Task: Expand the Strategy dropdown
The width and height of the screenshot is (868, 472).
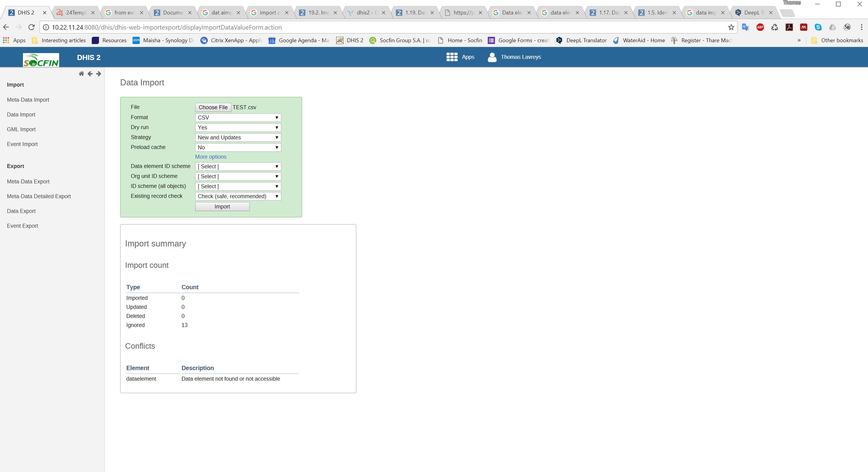Action: point(238,137)
